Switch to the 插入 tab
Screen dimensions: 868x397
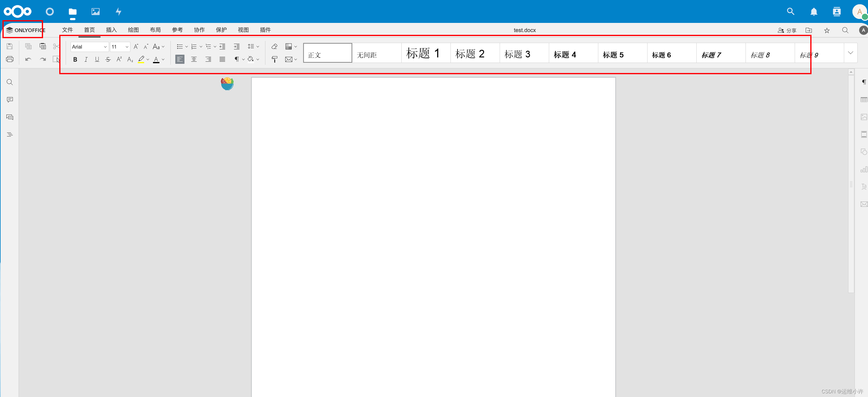(x=111, y=30)
